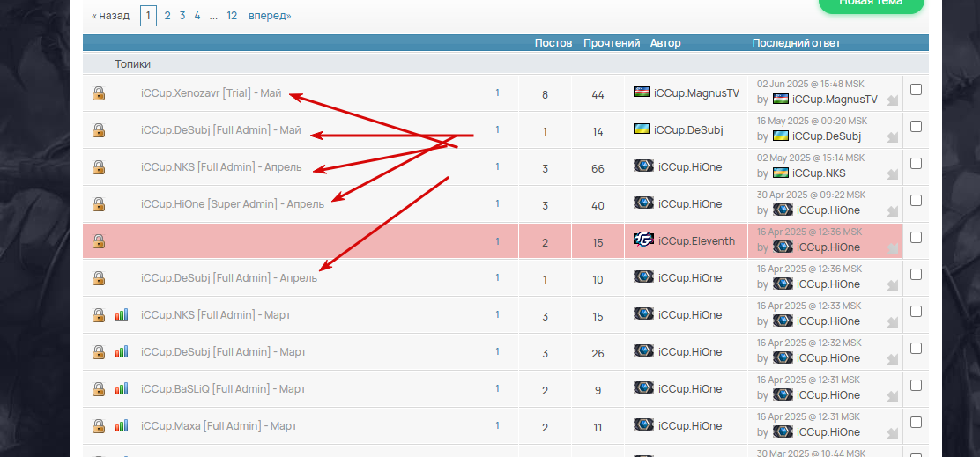980x457 pixels.
Task: Tick checkbox for BaSLiQ [Full Admin] Март topic
Action: [x=916, y=385]
